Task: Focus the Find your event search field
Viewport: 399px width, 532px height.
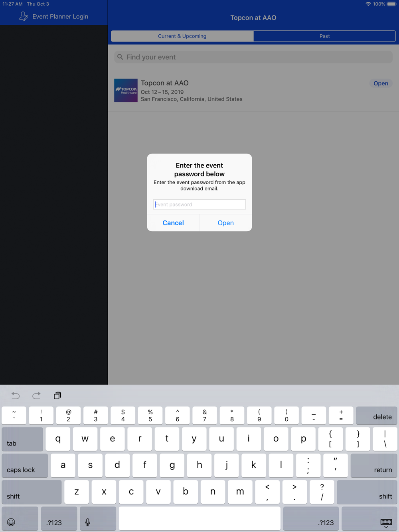Action: 253,57
